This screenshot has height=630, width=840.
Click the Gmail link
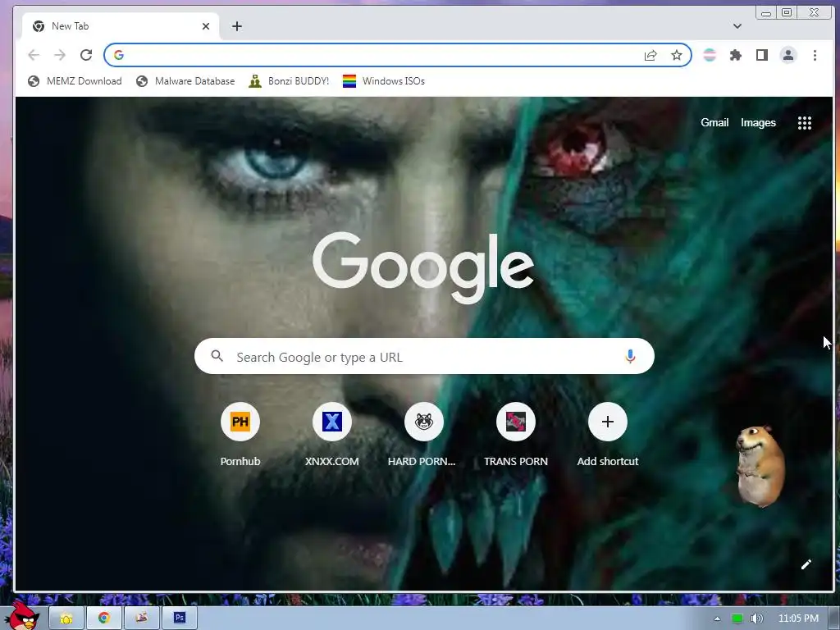714,123
